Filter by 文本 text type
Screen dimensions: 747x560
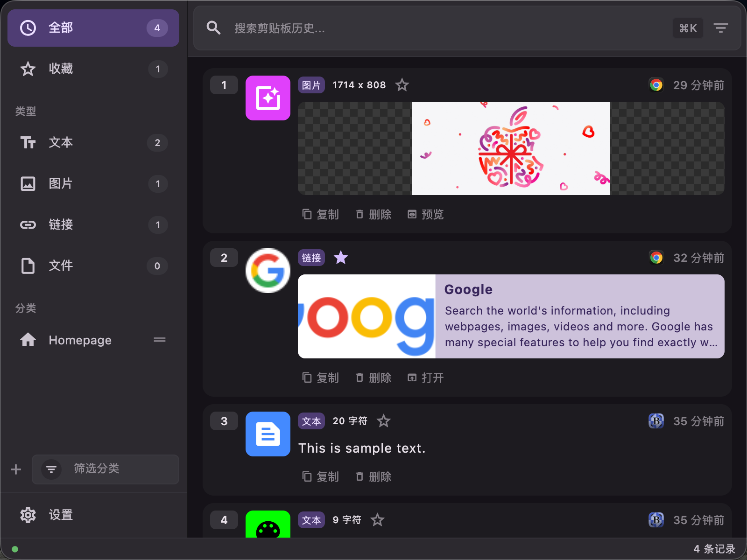(x=93, y=142)
